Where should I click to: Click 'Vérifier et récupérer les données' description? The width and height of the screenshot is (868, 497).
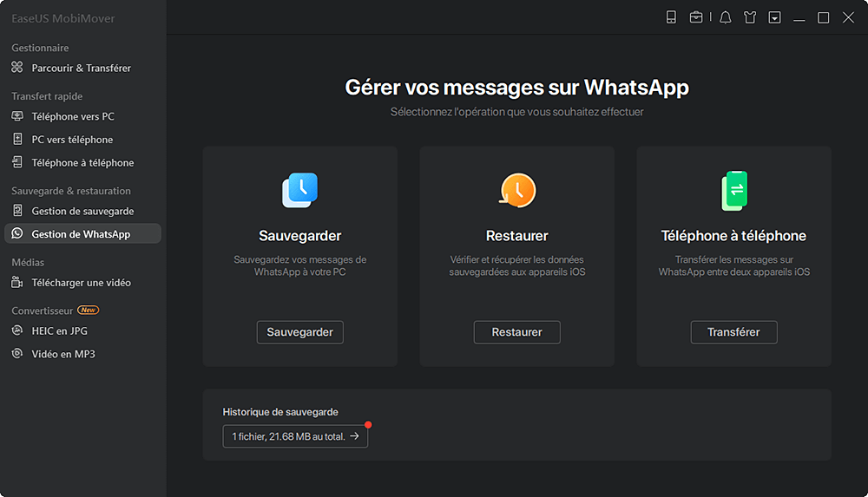pyautogui.click(x=517, y=265)
